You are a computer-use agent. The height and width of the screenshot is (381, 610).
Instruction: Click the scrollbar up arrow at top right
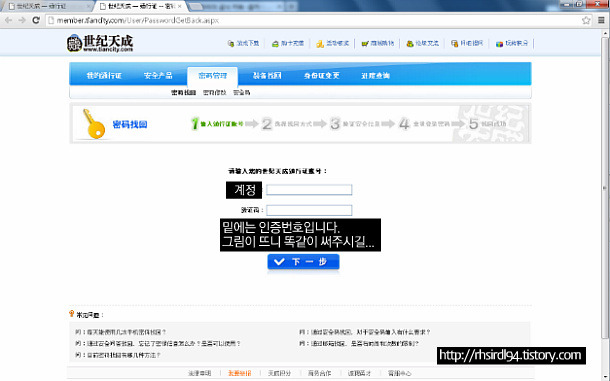pyautogui.click(x=605, y=33)
